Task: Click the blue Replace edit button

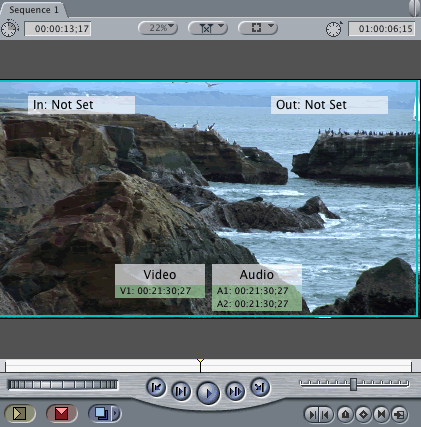Action: (100, 414)
